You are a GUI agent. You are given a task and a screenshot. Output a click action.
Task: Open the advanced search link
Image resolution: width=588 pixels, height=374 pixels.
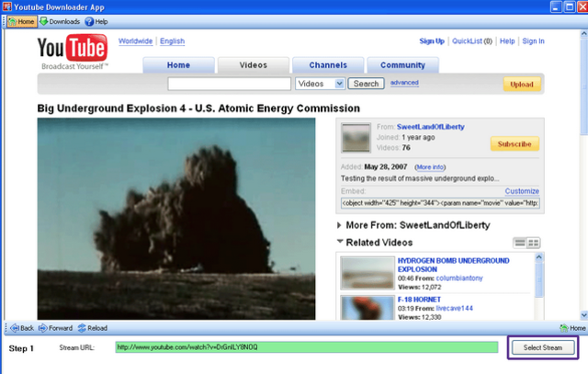pos(404,83)
